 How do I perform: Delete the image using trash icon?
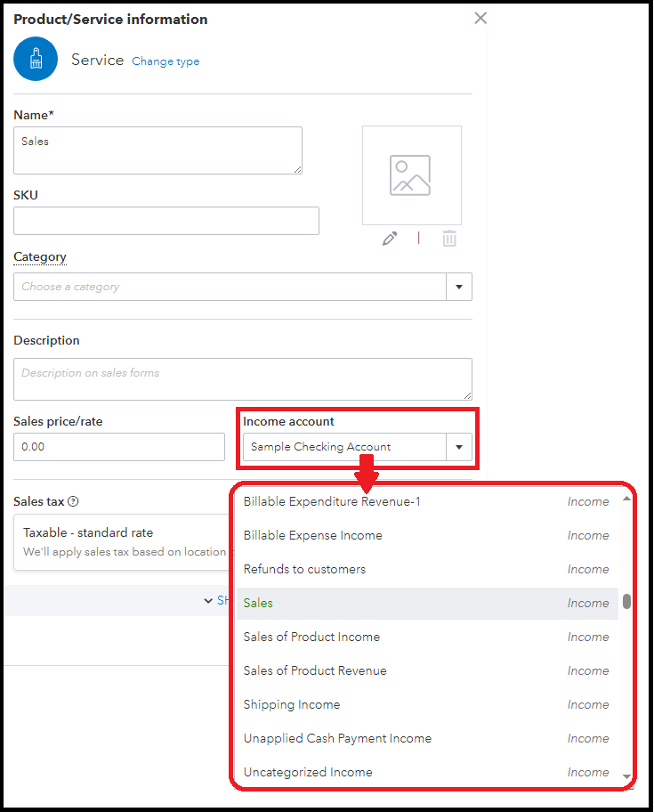pos(449,239)
